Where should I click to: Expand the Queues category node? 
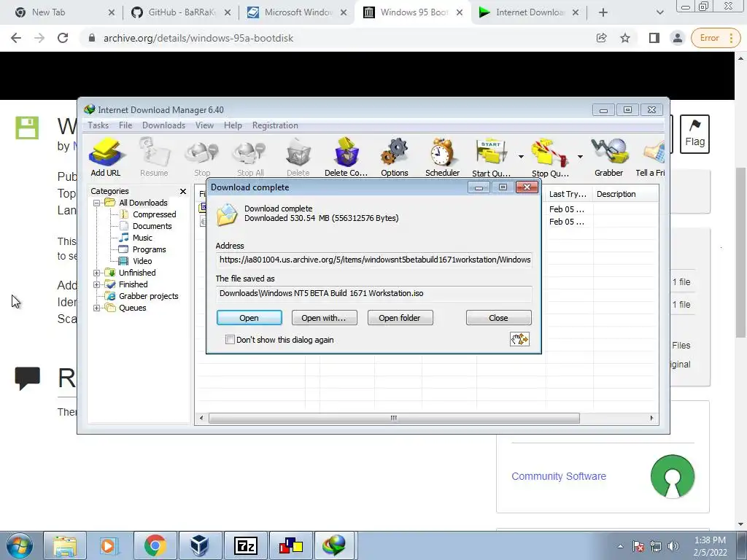[x=97, y=308]
